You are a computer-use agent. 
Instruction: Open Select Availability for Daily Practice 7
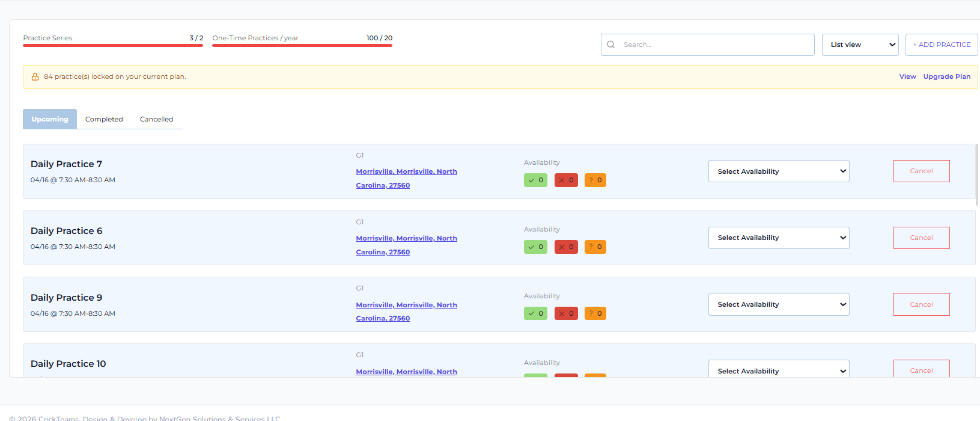(x=779, y=171)
